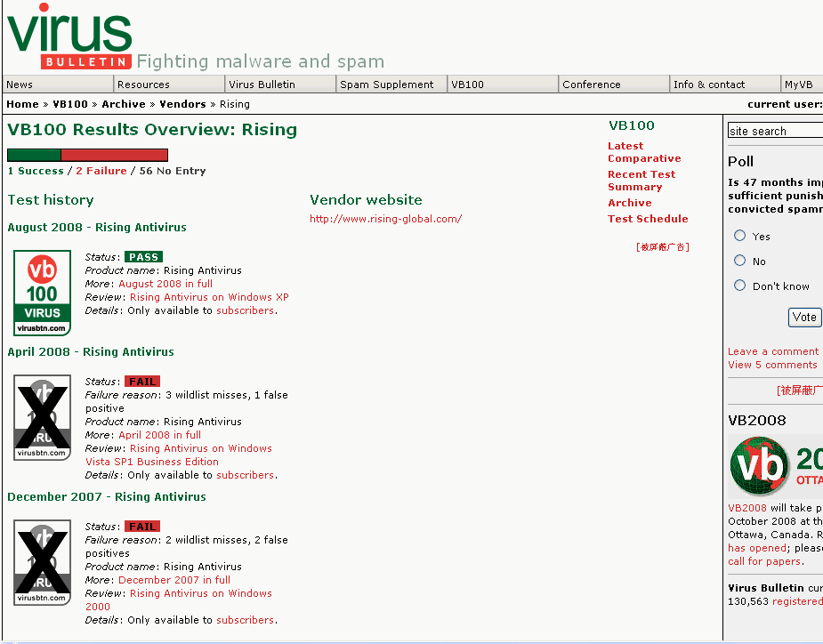Click Leave a comment link
The width and height of the screenshot is (823, 644).
[773, 351]
